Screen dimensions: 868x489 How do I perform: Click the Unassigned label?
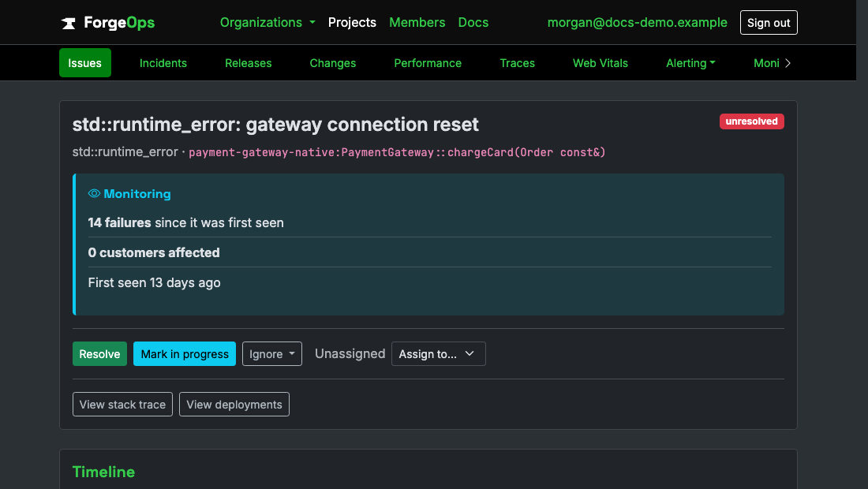click(x=350, y=354)
